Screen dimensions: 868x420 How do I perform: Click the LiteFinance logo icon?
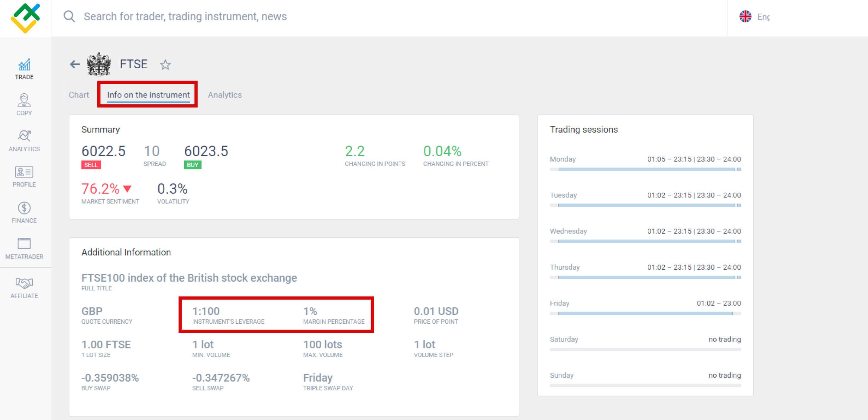click(25, 18)
